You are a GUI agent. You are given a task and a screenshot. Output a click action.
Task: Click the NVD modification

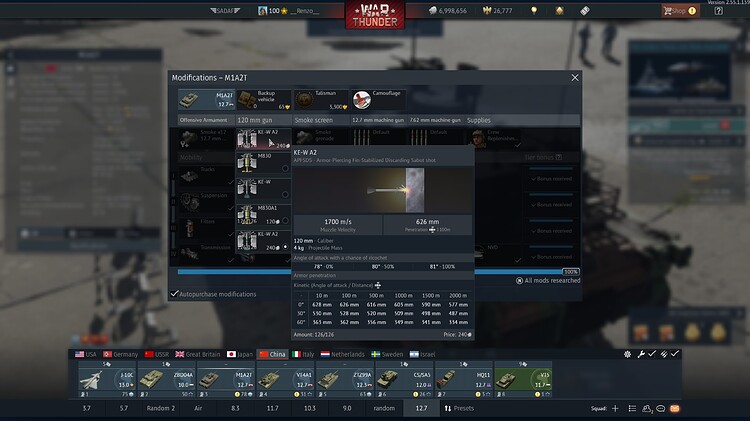coord(497,254)
